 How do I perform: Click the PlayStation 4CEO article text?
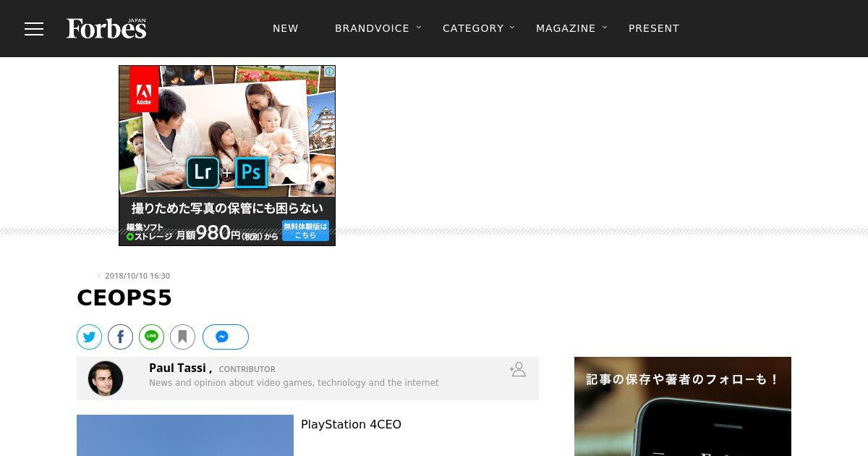coord(351,424)
